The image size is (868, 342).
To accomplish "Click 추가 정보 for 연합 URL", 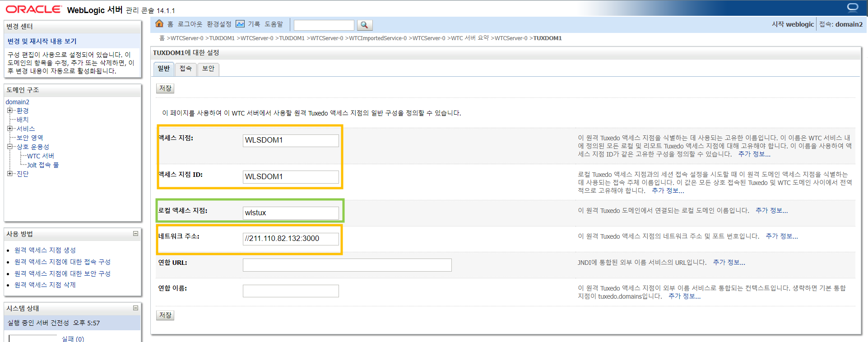I will pyautogui.click(x=729, y=262).
